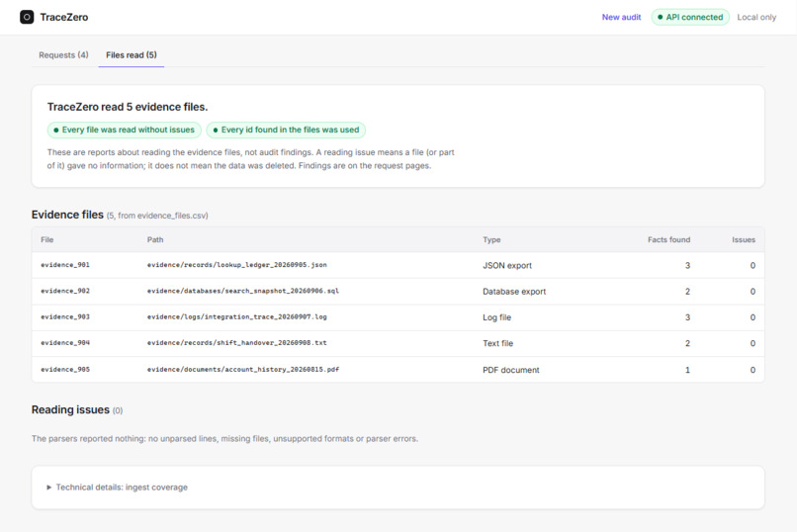Click the search_snapshot_20260906.sql path
The image size is (797, 532).
(x=243, y=291)
